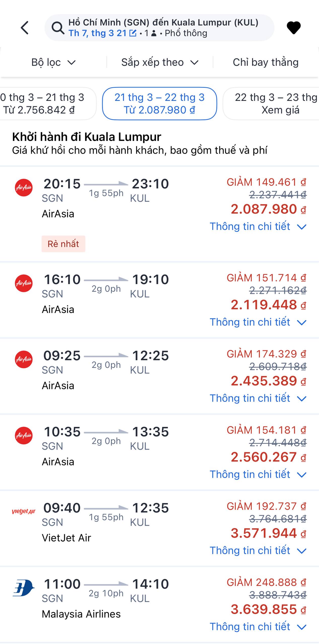Tap the back arrow icon

click(x=25, y=27)
